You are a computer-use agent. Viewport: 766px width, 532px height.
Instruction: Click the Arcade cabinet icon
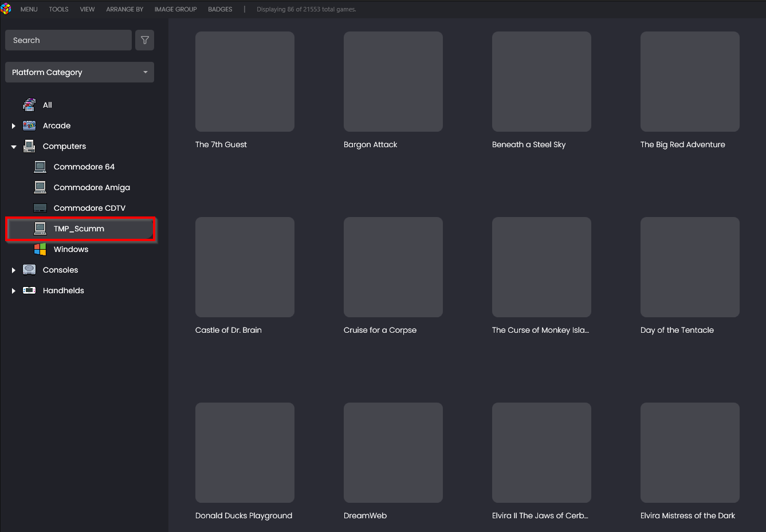(29, 125)
